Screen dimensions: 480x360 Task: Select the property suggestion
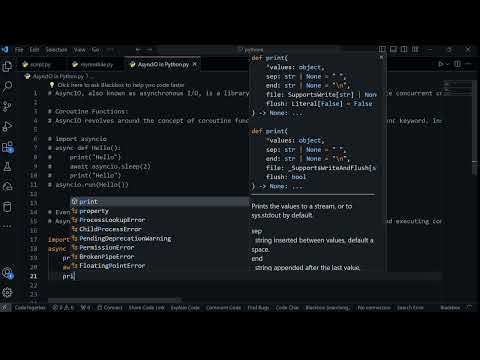159,211
